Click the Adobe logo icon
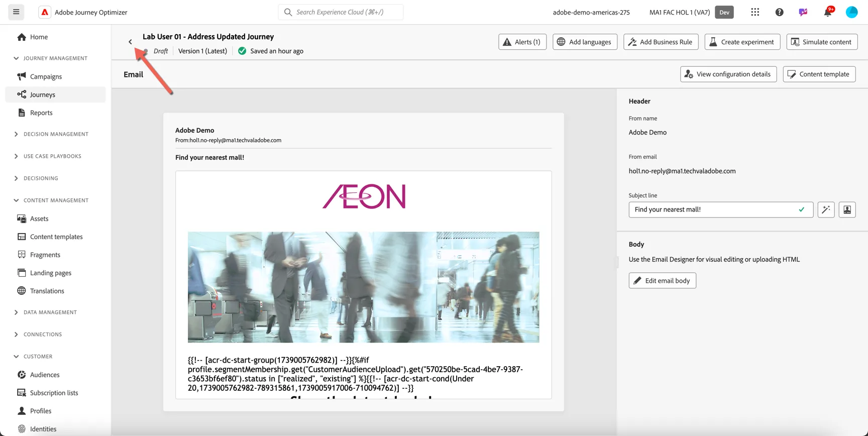Image resolution: width=868 pixels, height=436 pixels. [x=45, y=12]
